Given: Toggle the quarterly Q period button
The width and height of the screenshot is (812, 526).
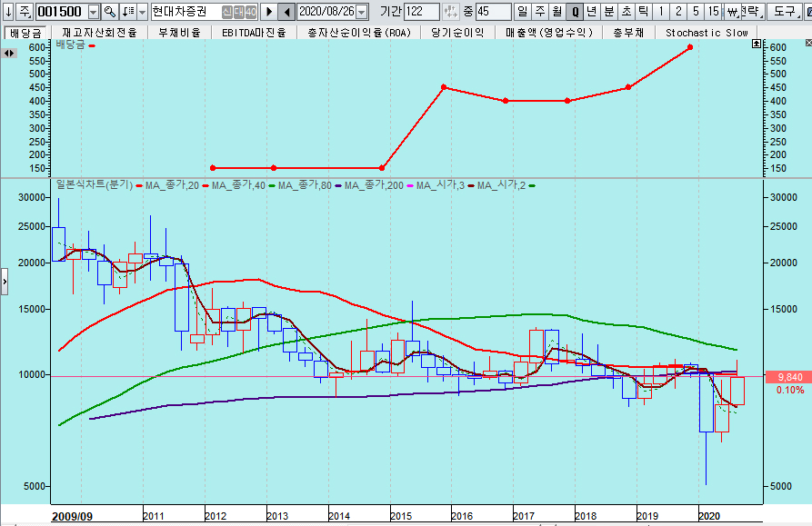Looking at the screenshot, I should click(x=575, y=12).
